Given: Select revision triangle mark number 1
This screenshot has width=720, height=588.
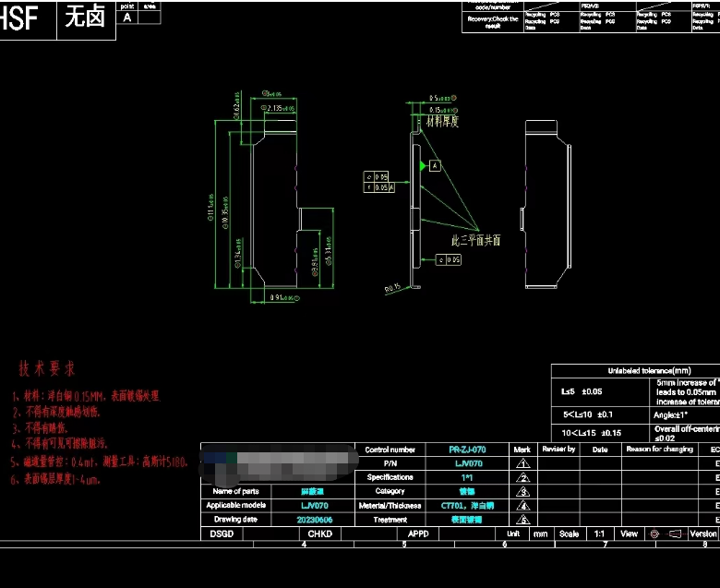Looking at the screenshot, I should point(523,462).
